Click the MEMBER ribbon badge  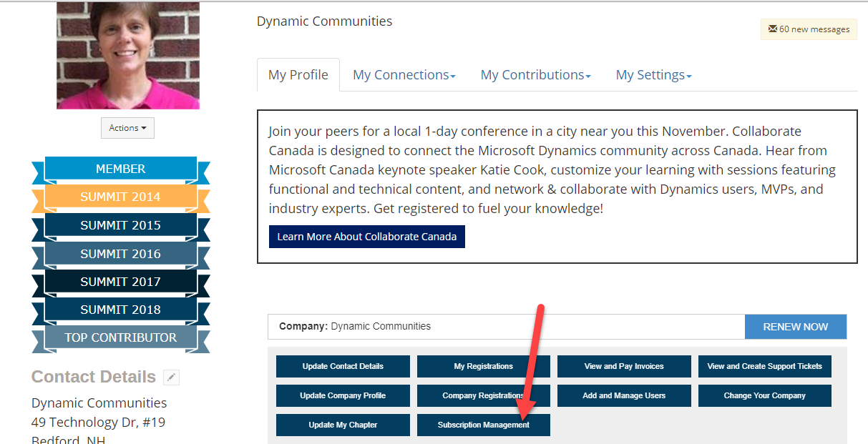coord(121,169)
